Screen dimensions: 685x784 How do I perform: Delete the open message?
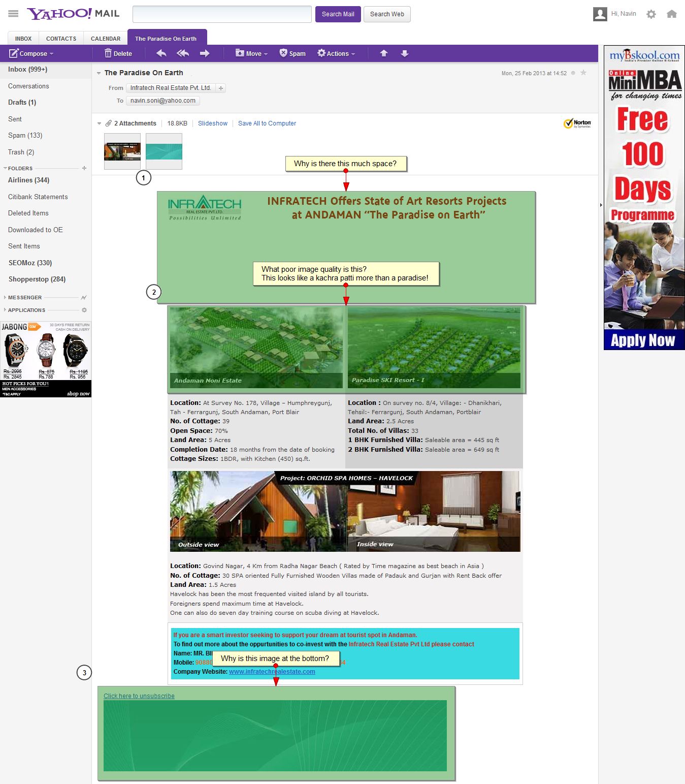pyautogui.click(x=118, y=53)
